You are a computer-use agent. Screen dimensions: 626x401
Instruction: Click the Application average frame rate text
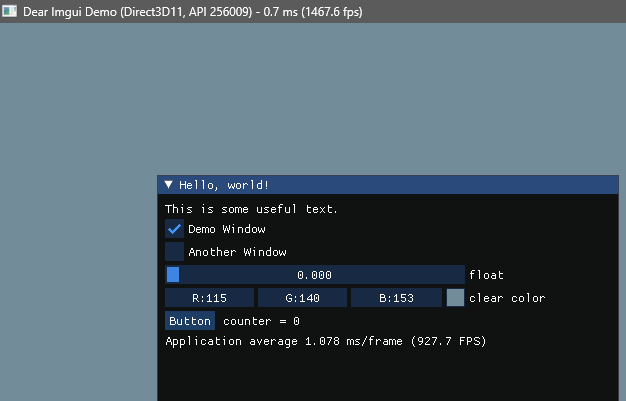[326, 341]
